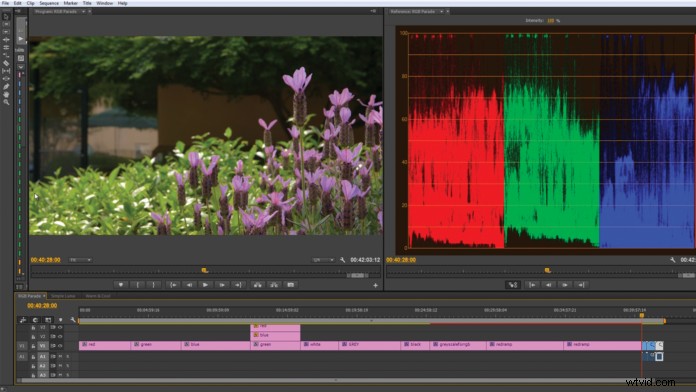
Task: Select the GREY clip on V1
Action: pos(370,345)
